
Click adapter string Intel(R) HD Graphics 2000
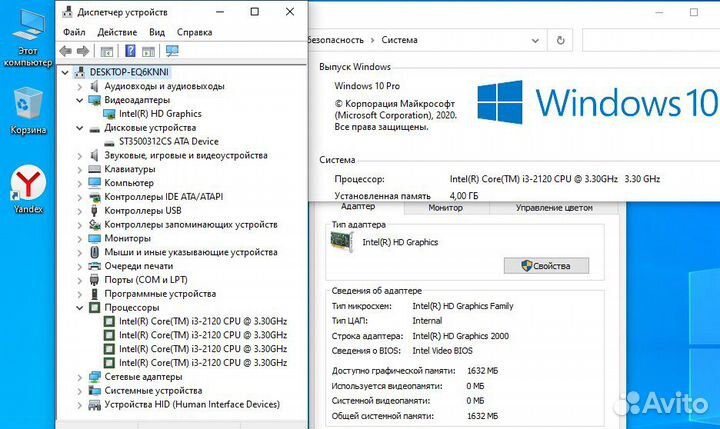tap(461, 336)
